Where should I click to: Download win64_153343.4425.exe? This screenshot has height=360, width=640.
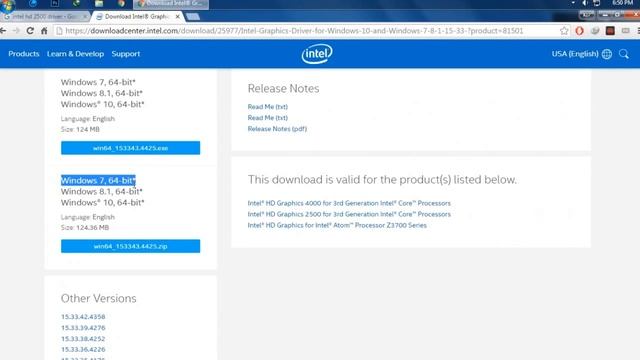pos(131,148)
